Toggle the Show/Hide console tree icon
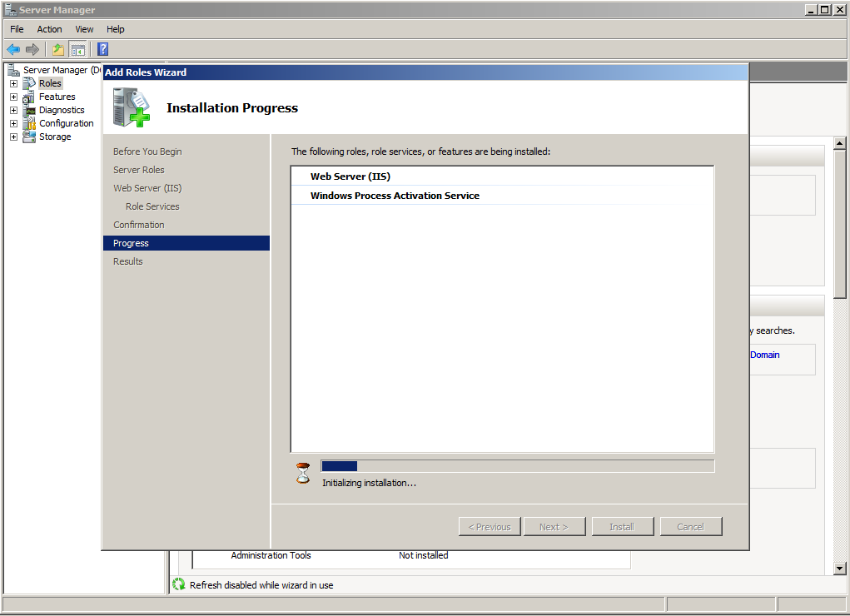 click(x=78, y=50)
